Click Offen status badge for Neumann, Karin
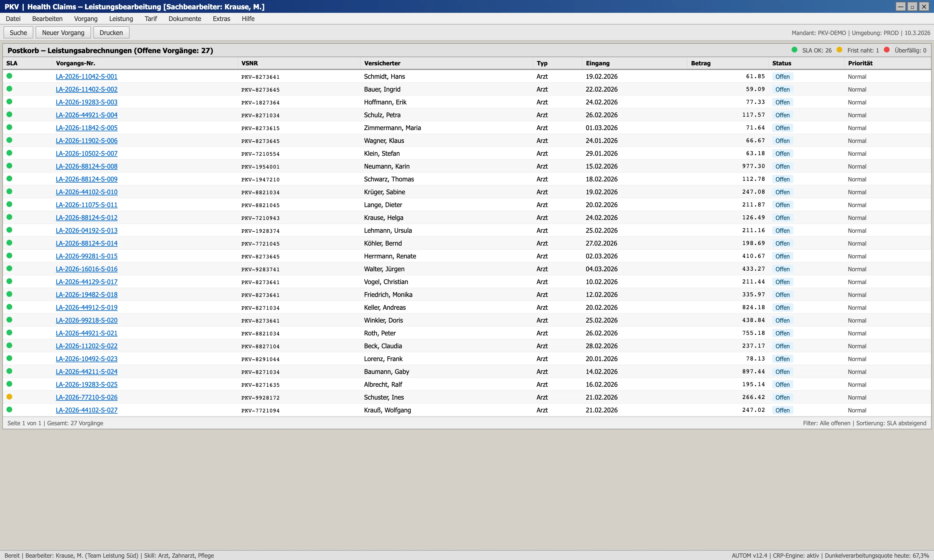 coord(782,167)
